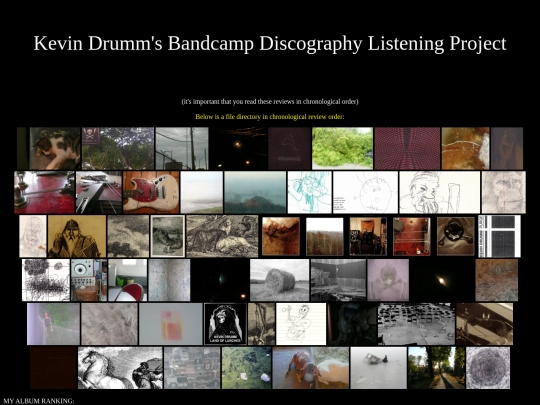Open the teal scribble drawing thumbnail

(x=310, y=192)
